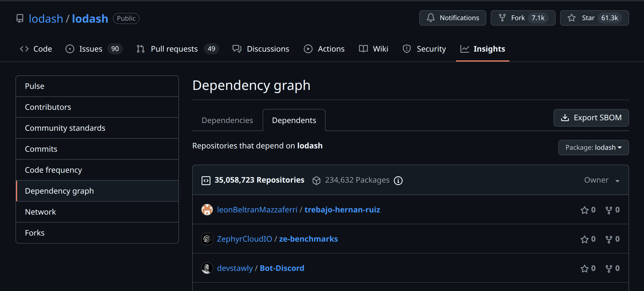Viewport: 644px width, 291px height.
Task: Click the ZephyrCloudIO avatar icon
Action: click(x=207, y=239)
